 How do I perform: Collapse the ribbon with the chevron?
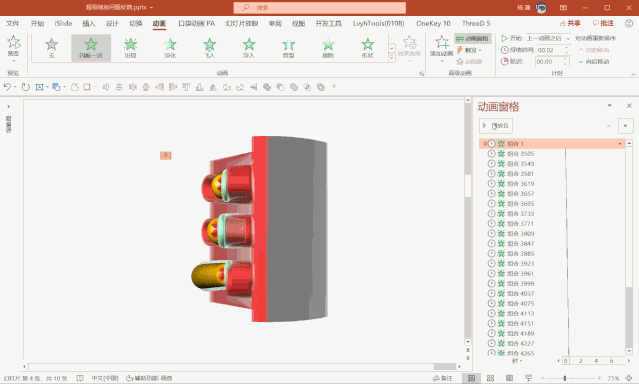(633, 74)
